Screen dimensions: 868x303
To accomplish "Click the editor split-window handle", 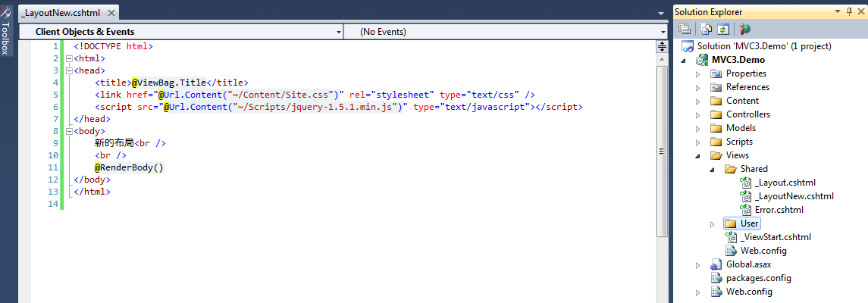I will point(661,46).
